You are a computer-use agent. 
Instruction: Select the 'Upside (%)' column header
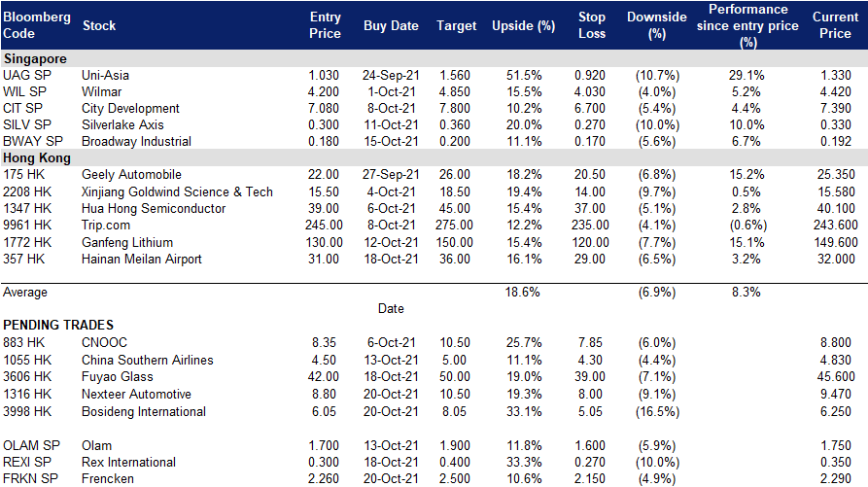coord(523,26)
